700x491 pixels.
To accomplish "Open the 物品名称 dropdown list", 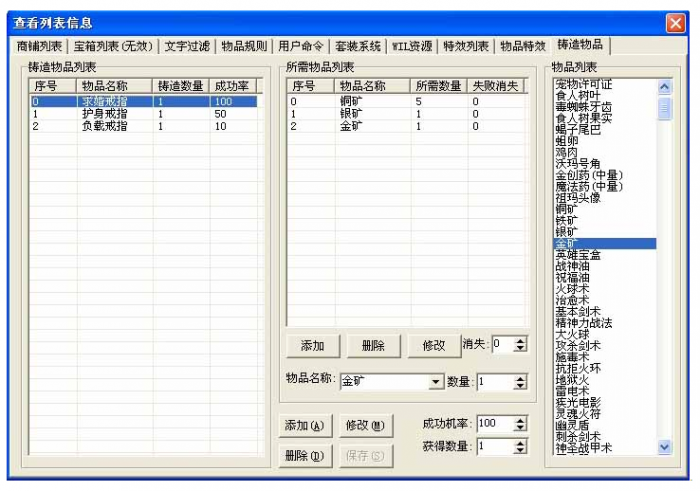I will 435,382.
